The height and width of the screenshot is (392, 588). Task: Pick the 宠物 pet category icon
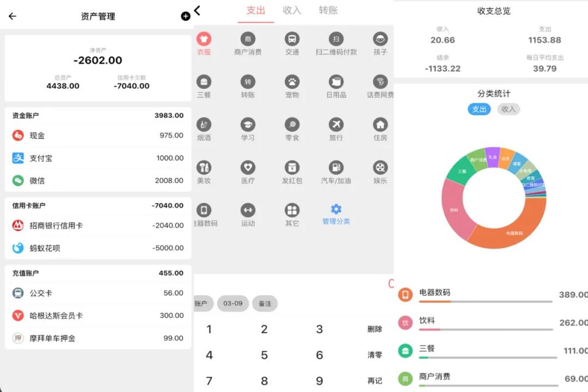292,82
